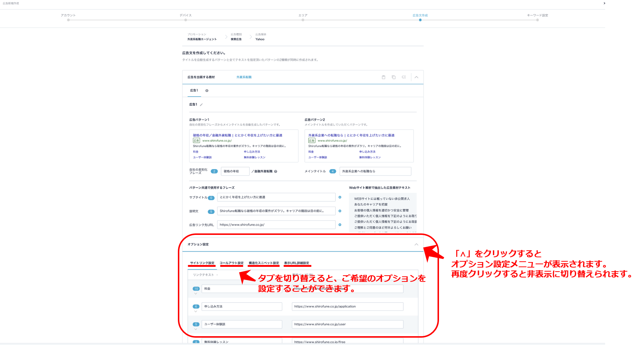644x345 pixels.
Task: Focus the URL field ending /user
Action: click(x=348, y=324)
